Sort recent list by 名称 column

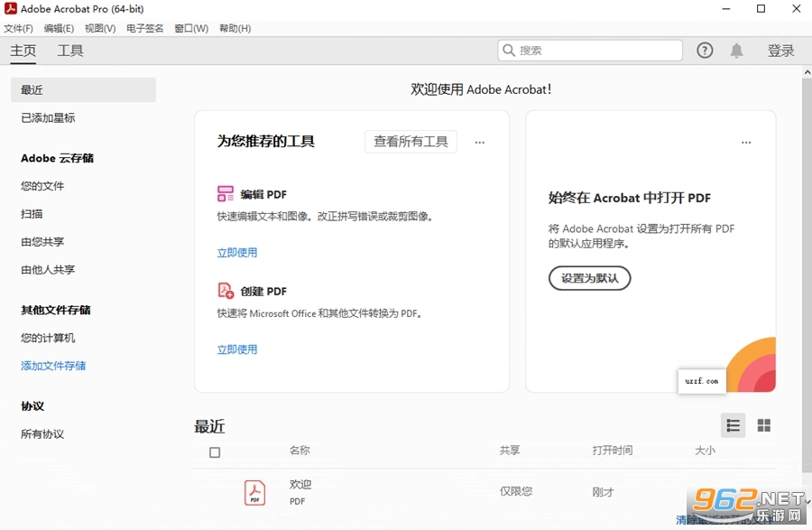(x=300, y=451)
